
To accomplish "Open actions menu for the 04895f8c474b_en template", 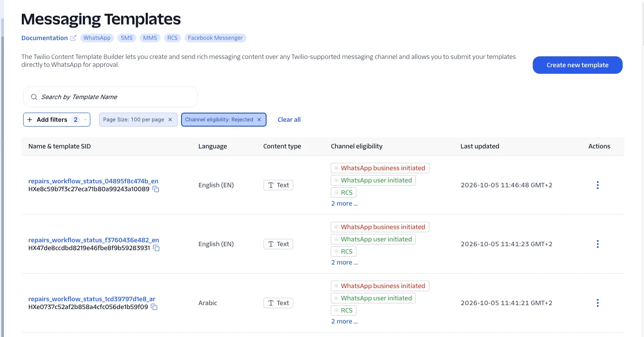I will pyautogui.click(x=597, y=185).
